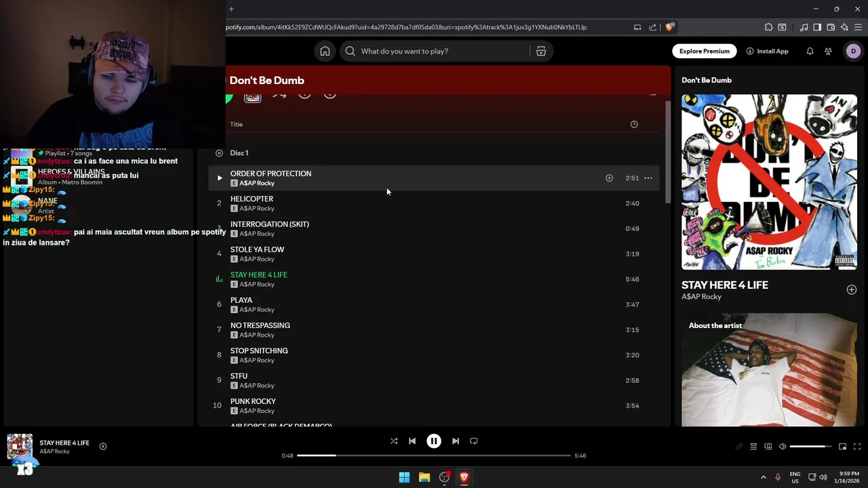Pause the current song
The width and height of the screenshot is (868, 488).
click(x=434, y=441)
